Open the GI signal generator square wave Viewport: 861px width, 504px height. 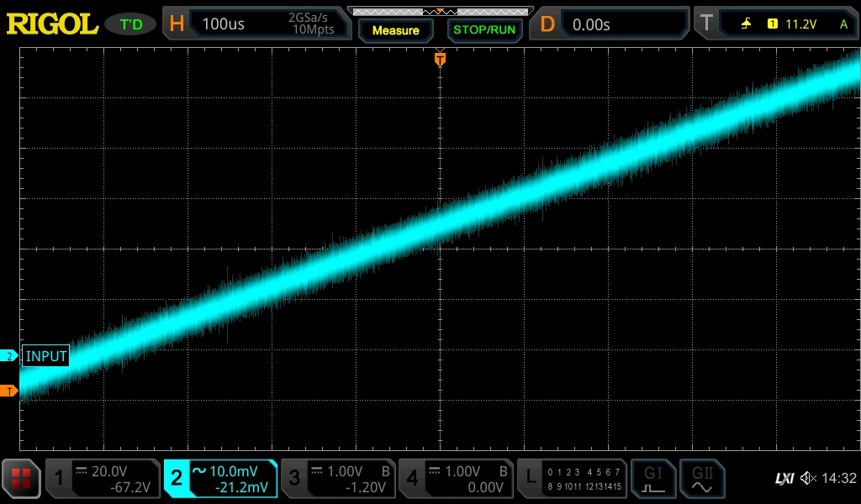652,478
